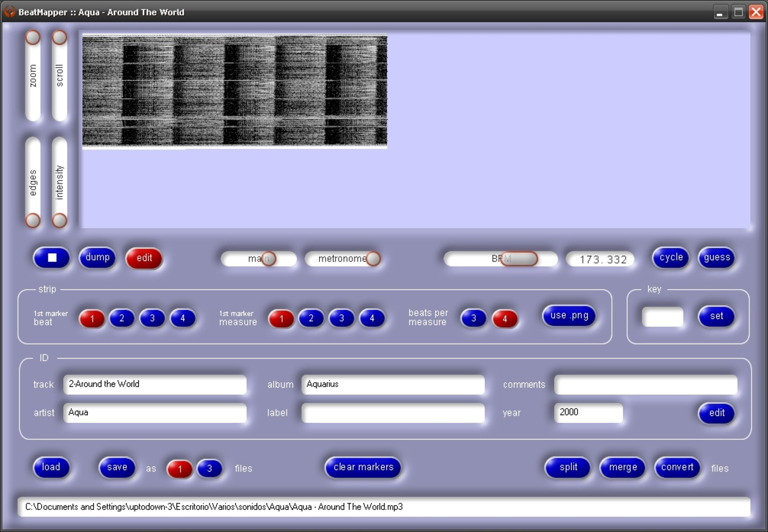Screen dimensions: 768x532
Task: Click the merge files button
Action: (622, 467)
